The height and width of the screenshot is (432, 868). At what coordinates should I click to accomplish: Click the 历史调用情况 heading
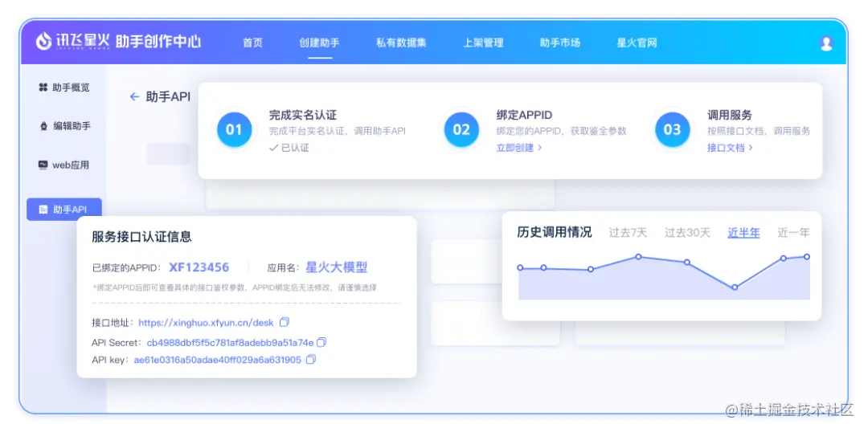click(554, 232)
